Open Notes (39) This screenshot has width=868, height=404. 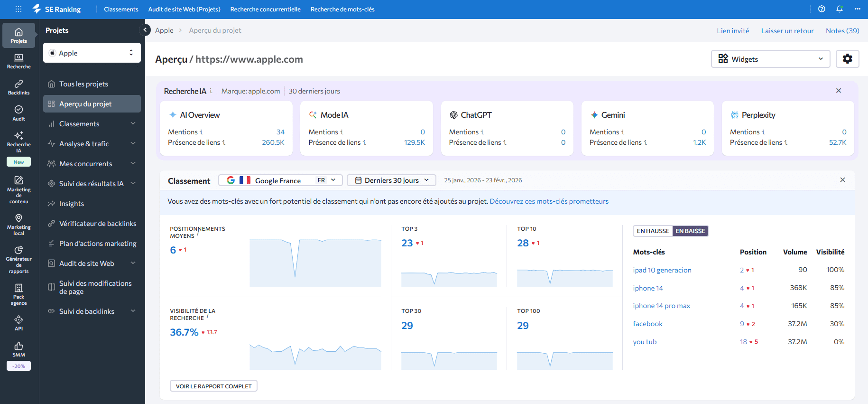pos(842,30)
